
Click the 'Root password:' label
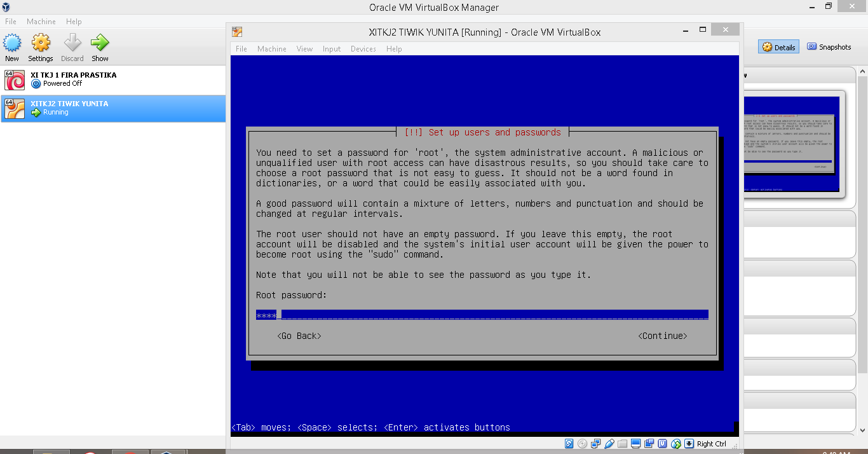[292, 295]
